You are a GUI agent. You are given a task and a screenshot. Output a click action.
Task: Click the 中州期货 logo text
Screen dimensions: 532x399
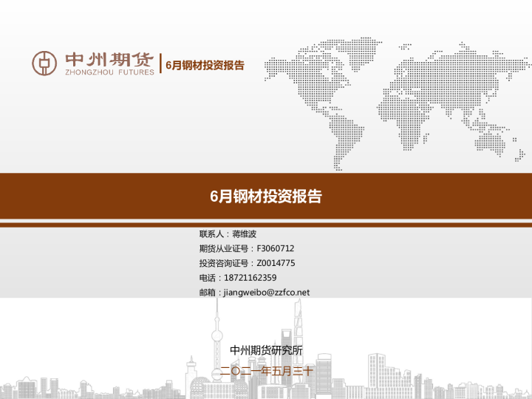point(109,59)
